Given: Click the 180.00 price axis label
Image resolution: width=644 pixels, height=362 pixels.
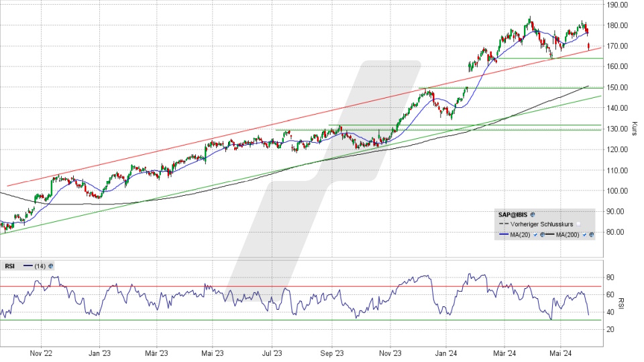Looking at the screenshot, I should click(x=618, y=25).
